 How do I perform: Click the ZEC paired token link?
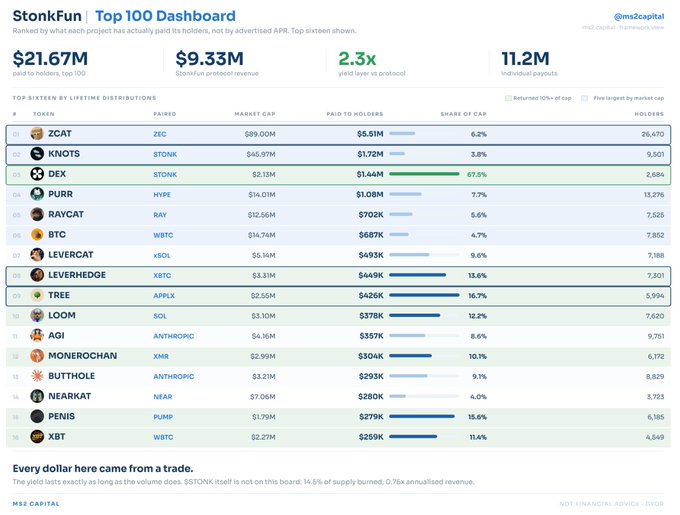[x=160, y=134]
